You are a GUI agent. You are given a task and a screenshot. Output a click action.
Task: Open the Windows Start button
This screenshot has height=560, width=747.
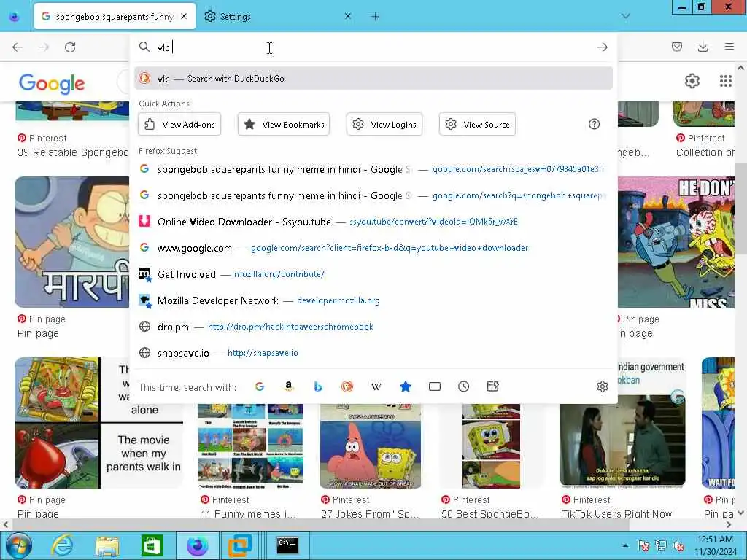click(17, 545)
